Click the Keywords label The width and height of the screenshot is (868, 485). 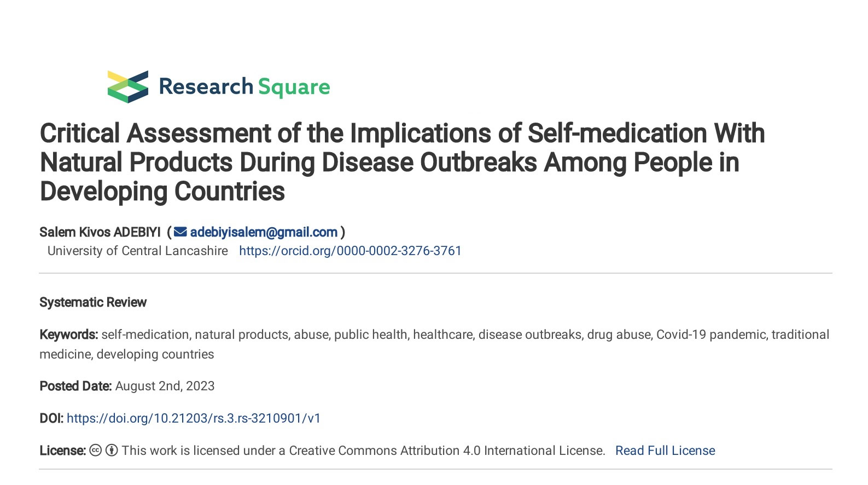(69, 334)
